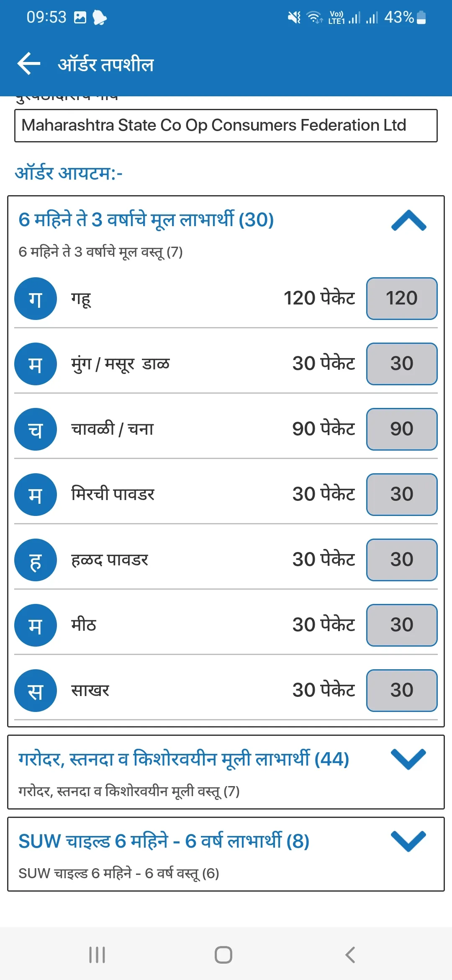Click the supplier name field
Image resolution: width=452 pixels, height=980 pixels.
tap(226, 126)
